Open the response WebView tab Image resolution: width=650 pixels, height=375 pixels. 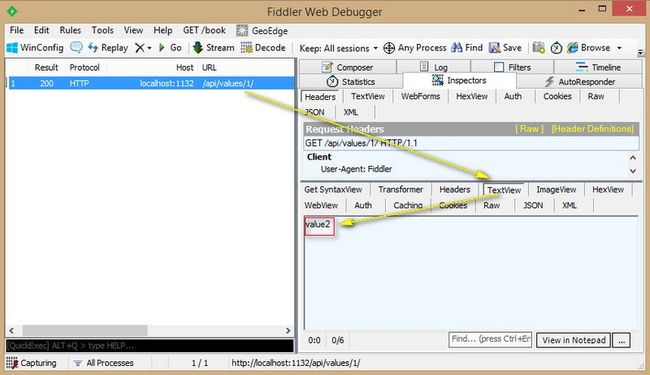(x=321, y=205)
